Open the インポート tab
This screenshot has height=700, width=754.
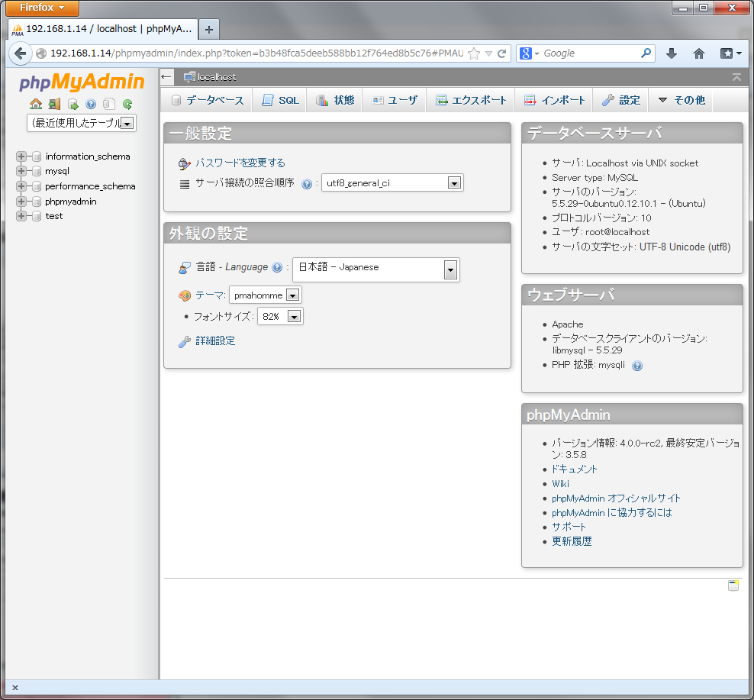554,100
